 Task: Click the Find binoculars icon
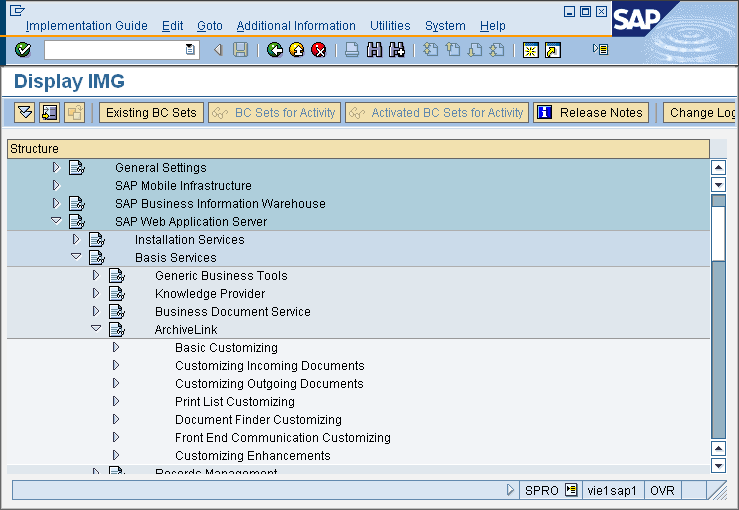pos(375,50)
